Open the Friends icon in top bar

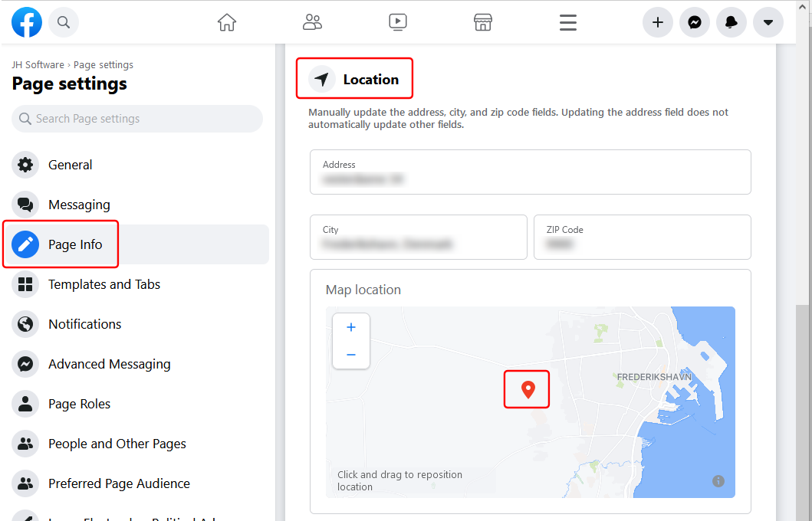pos(312,22)
